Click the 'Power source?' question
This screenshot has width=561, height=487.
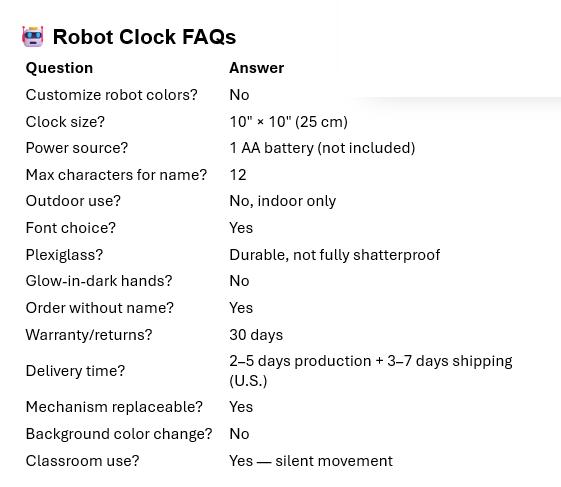(77, 148)
